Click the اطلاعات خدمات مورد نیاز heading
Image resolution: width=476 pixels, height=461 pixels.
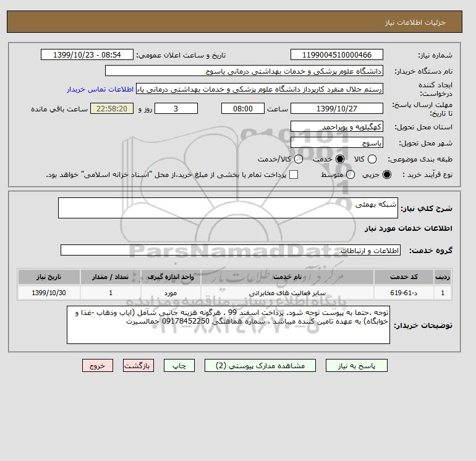tap(408, 228)
